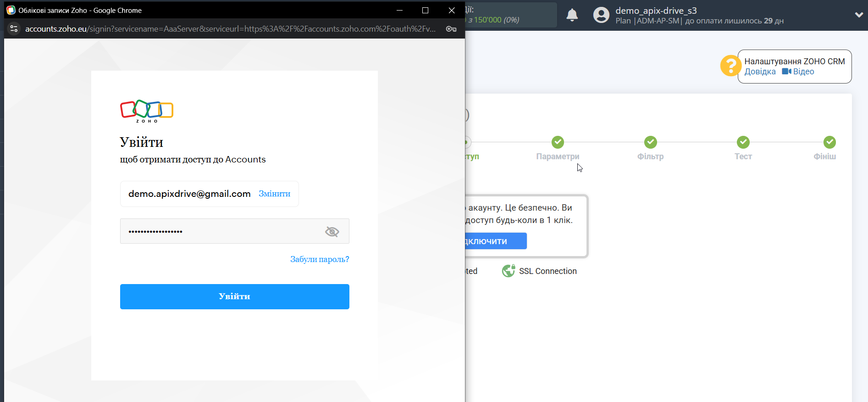
Task: Focus the password input field
Action: tap(235, 231)
